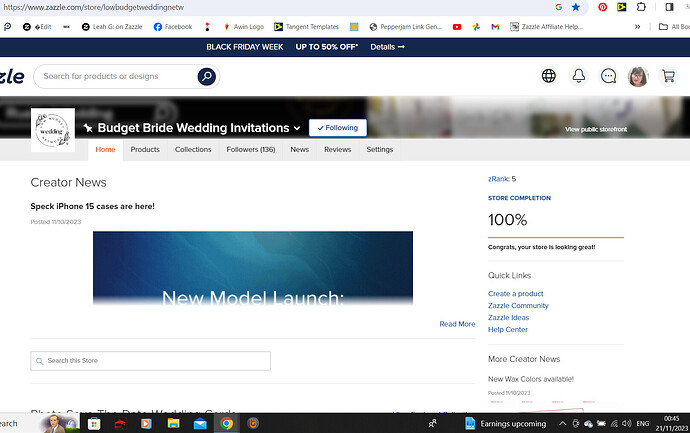Open the user profile avatar
This screenshot has height=433, width=690.
(638, 76)
